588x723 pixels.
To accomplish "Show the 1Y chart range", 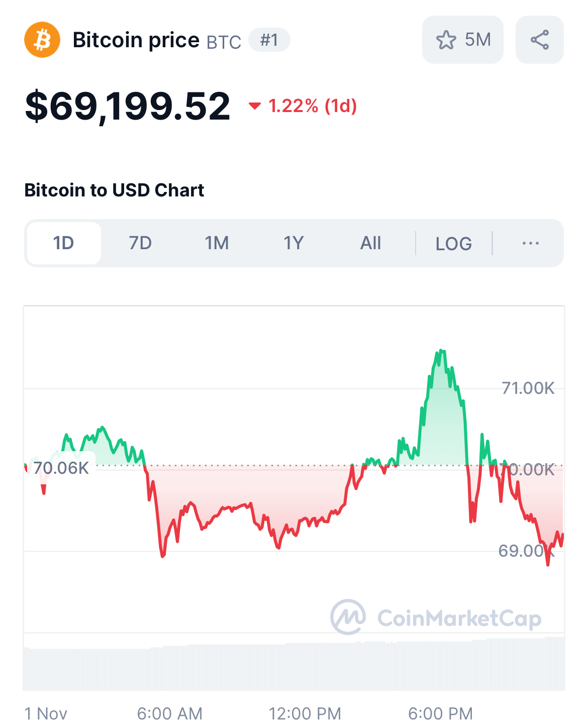I will (293, 243).
